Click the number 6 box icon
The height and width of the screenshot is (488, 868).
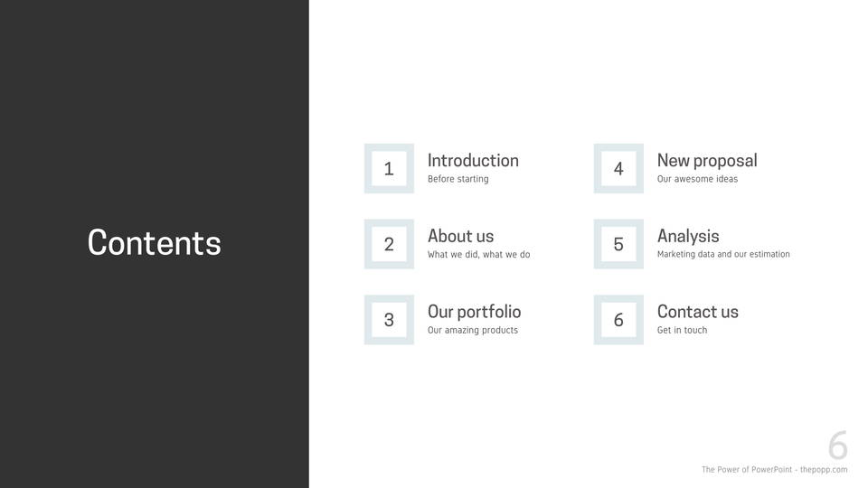point(618,319)
